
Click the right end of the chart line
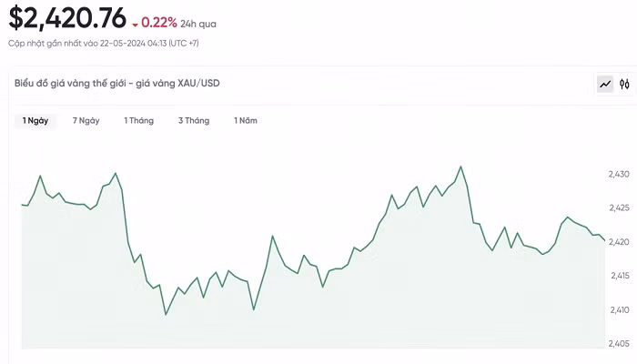tap(603, 240)
